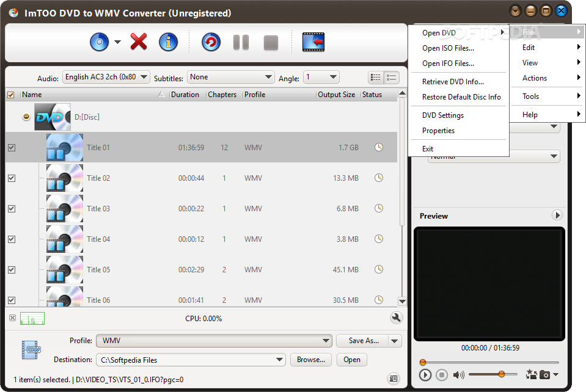Click the snapshot camera icon

point(545,375)
